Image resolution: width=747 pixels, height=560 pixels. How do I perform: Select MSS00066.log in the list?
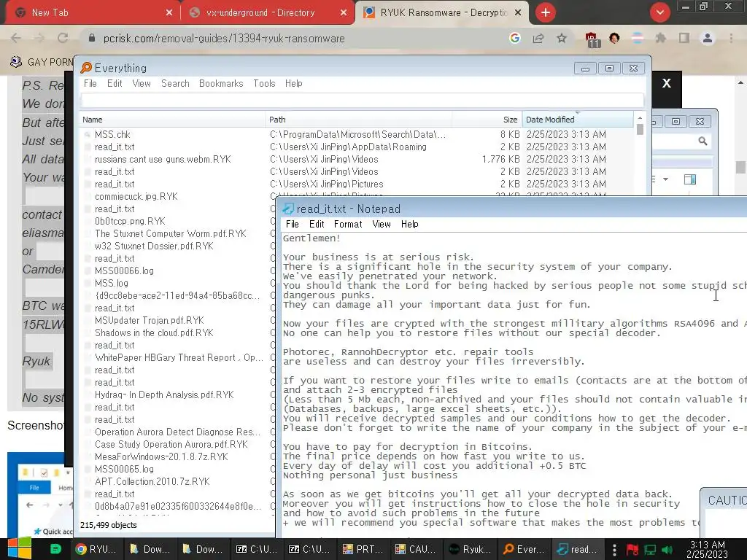pos(124,271)
